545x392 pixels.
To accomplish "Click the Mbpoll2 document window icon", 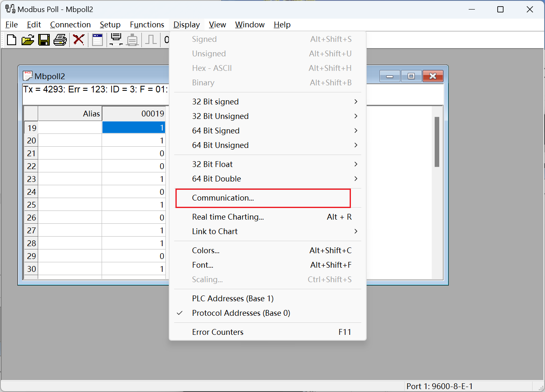I will tap(28, 76).
